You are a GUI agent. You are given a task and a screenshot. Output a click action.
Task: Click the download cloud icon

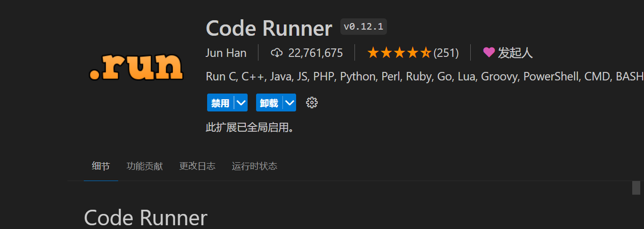[x=277, y=53]
